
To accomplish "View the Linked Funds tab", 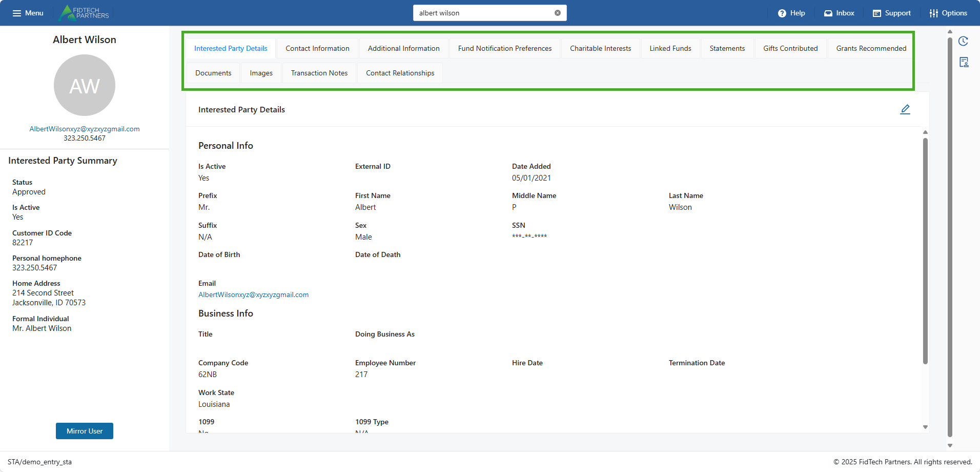I will [670, 48].
